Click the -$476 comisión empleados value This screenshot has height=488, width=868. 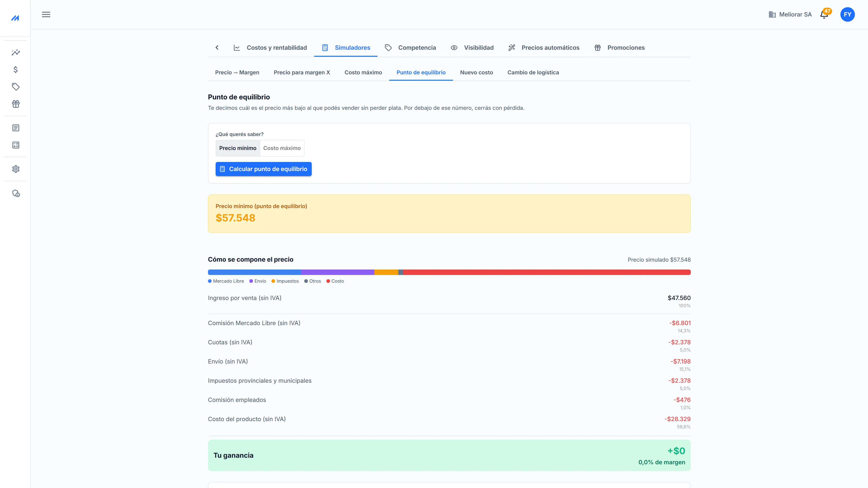pos(682,400)
